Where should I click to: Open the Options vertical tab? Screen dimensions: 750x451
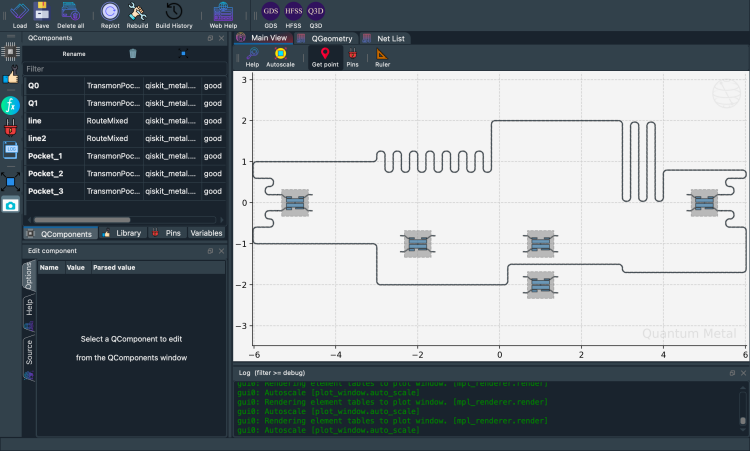[x=29, y=276]
